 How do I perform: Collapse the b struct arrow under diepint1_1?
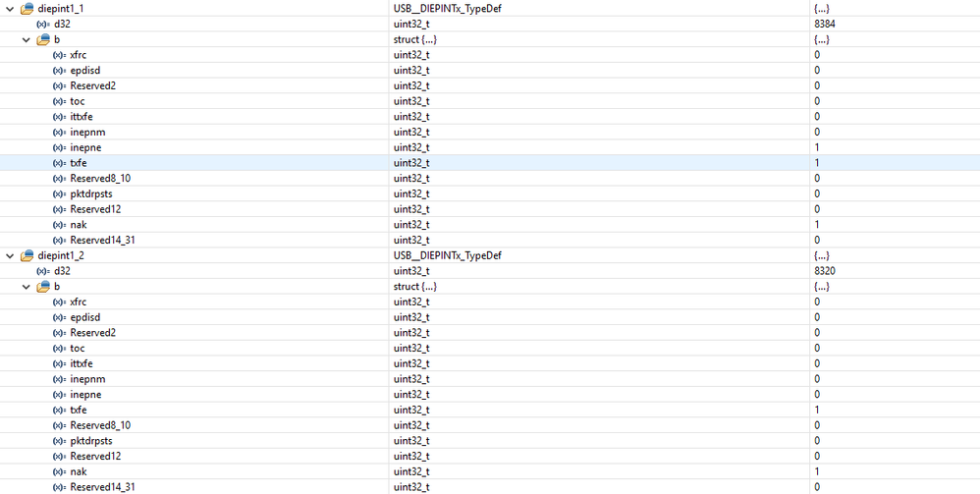[27, 39]
